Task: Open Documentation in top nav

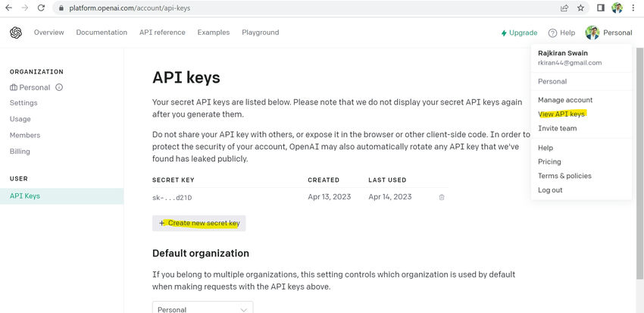Action: coord(102,33)
